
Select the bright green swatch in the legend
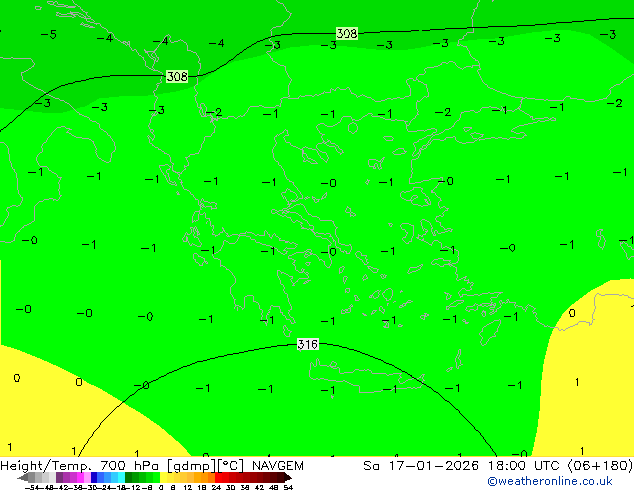tap(156, 477)
